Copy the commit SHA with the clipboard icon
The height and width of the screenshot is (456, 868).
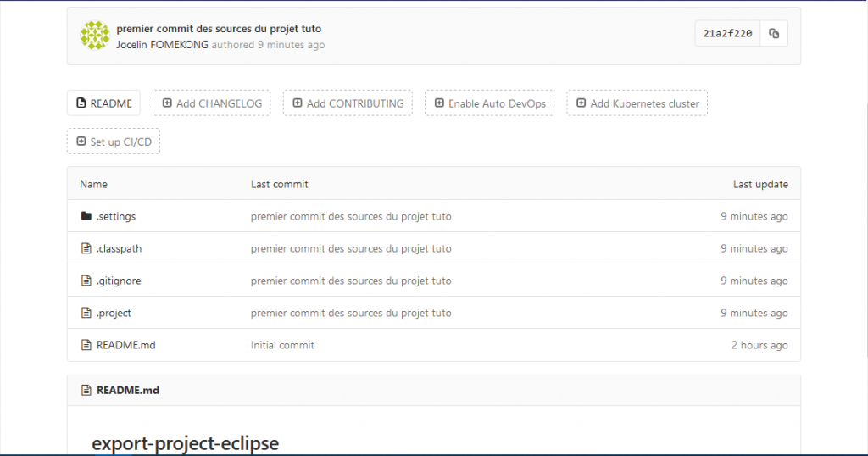coord(774,34)
